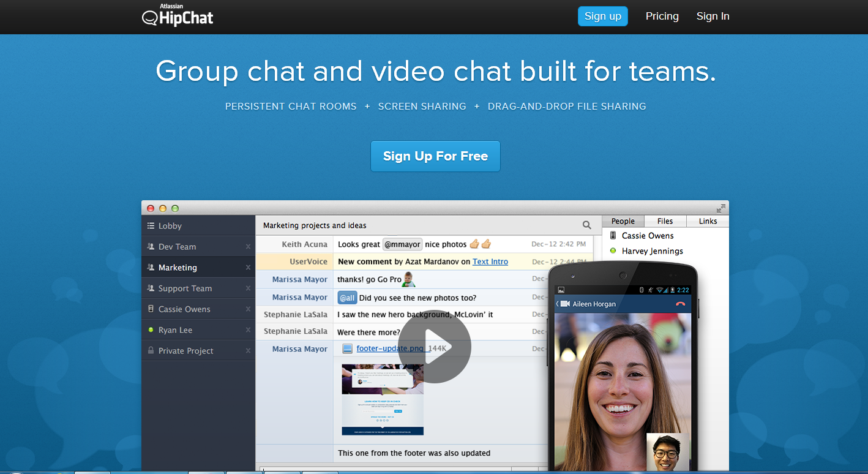Close the Dev Team room tab
Viewport: 868px width, 474px height.
[x=248, y=247]
